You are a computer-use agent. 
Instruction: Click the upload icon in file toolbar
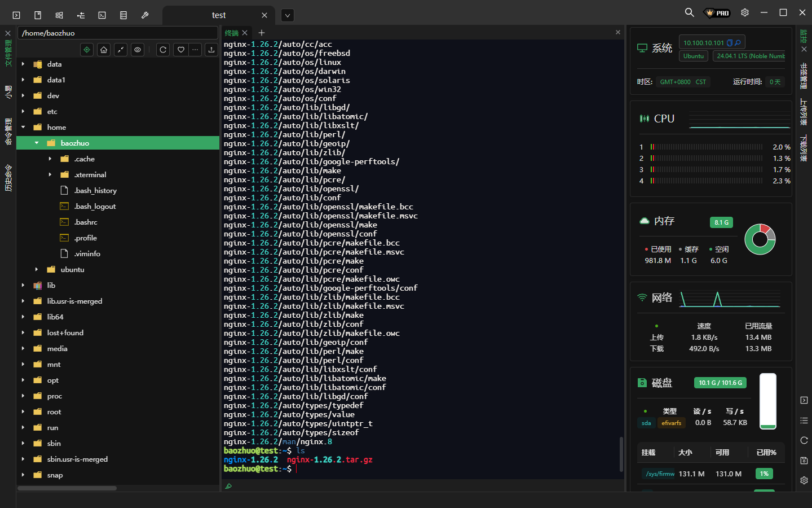coord(211,50)
